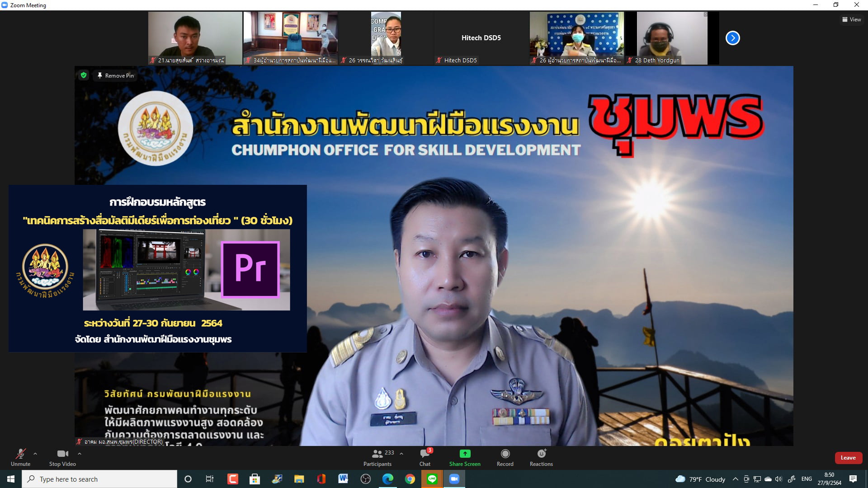Open clock and calendar 8:50
Image resolution: width=868 pixels, height=488 pixels.
point(829,479)
